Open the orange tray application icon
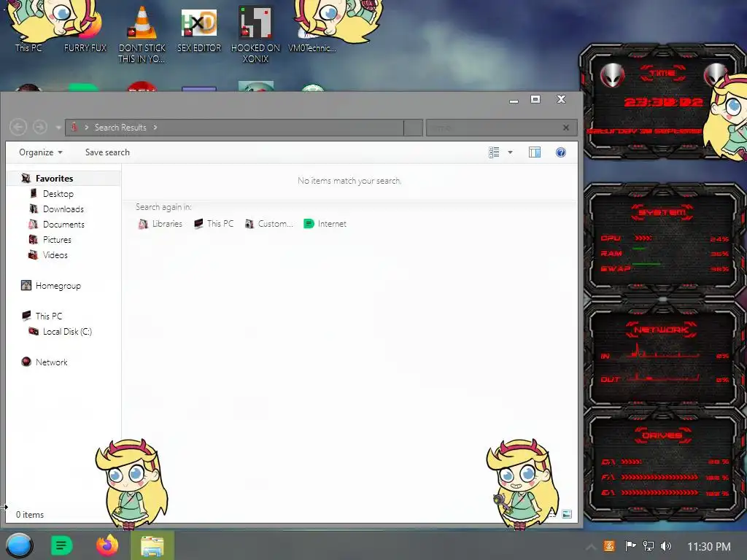 [x=609, y=546]
